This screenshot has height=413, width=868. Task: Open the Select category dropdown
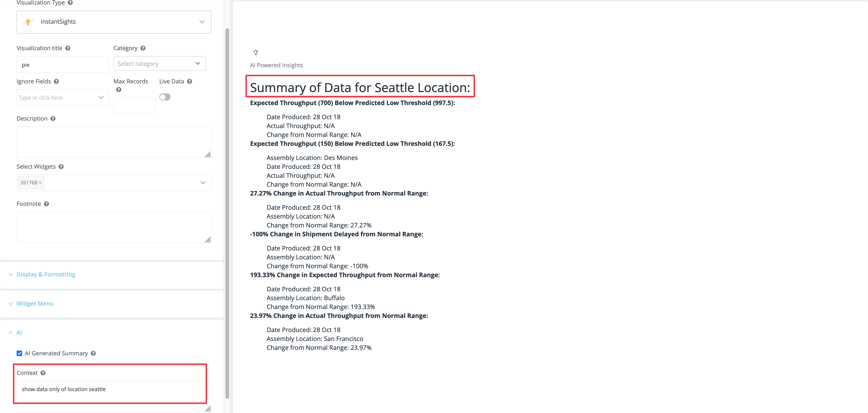tap(159, 64)
